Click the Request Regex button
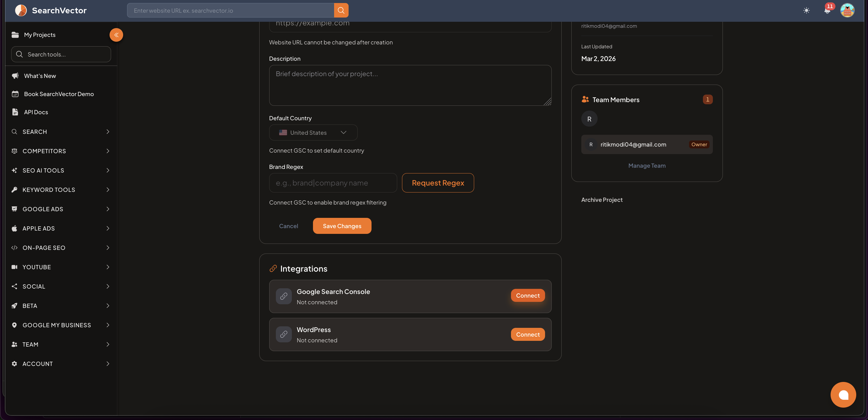Viewport: 868px width, 420px height. pyautogui.click(x=438, y=183)
